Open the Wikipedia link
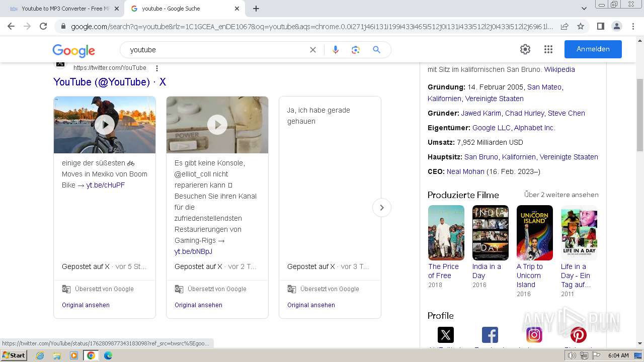This screenshot has height=362, width=644. click(559, 69)
